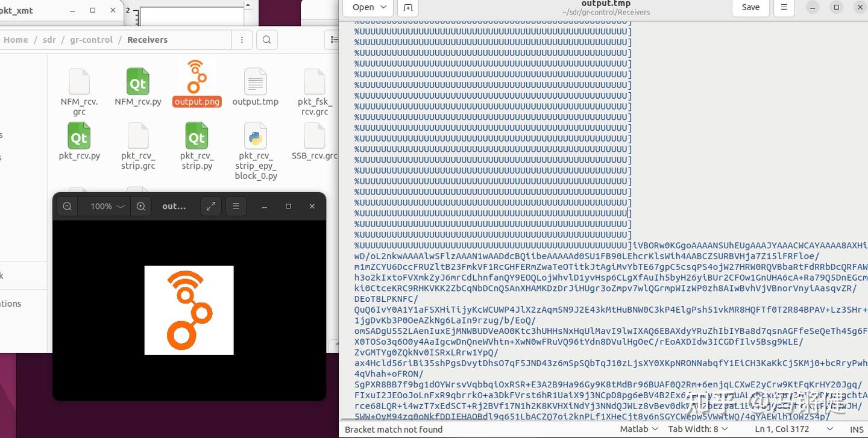Open the Tab Width: 8 dropdown

coord(697,429)
